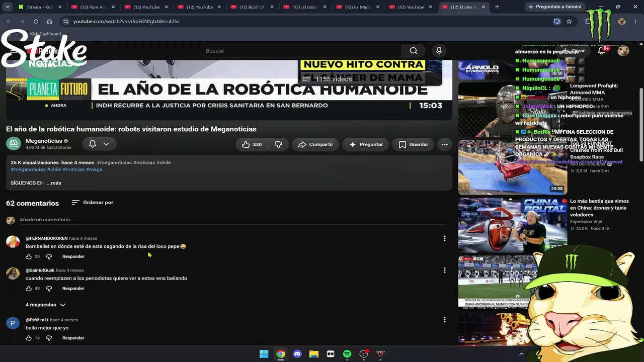The image size is (644, 362).
Task: Open the Windows Start menu
Action: point(264,354)
